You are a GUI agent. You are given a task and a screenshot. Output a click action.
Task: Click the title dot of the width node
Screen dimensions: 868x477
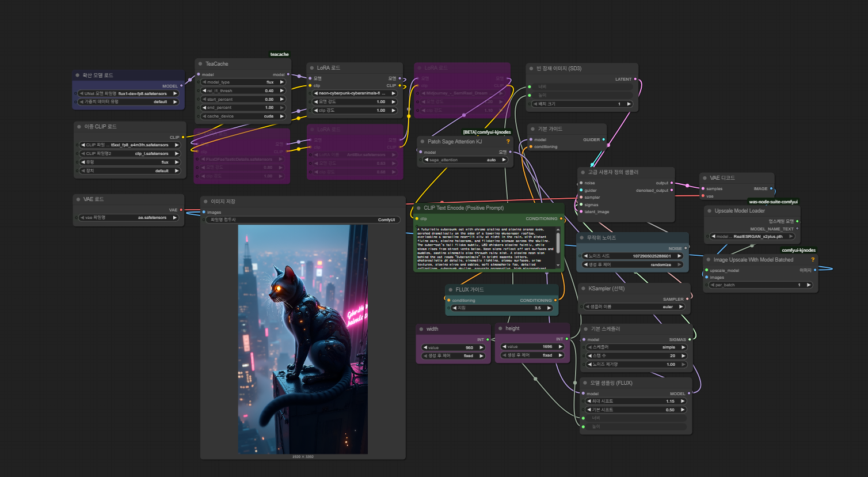(421, 328)
